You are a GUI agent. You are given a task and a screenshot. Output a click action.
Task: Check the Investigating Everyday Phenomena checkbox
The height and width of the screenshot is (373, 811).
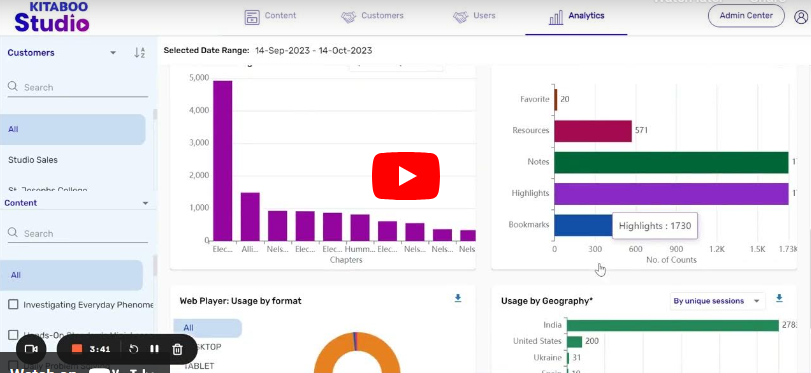[x=13, y=305]
